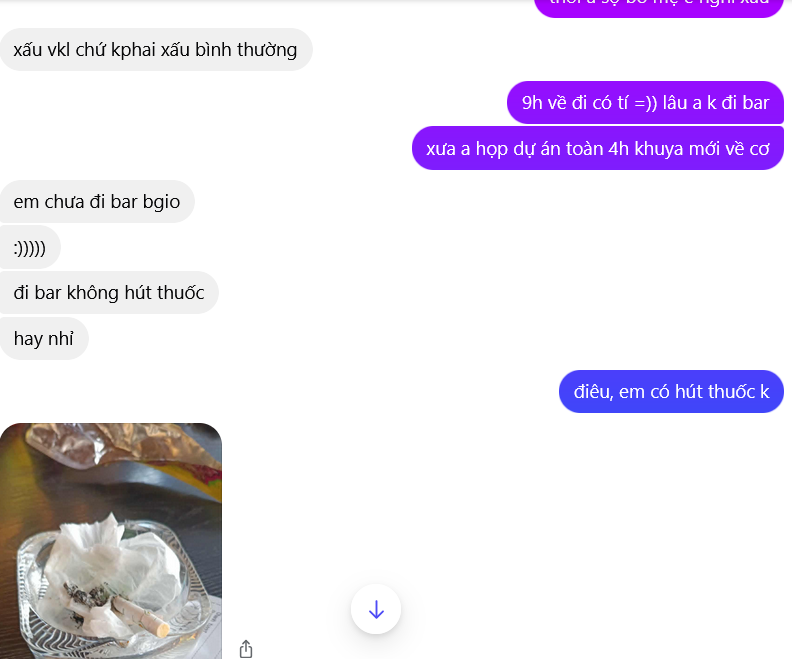792x671 pixels.
Task: Click the scroll-to-bottom arrow button
Action: point(376,609)
